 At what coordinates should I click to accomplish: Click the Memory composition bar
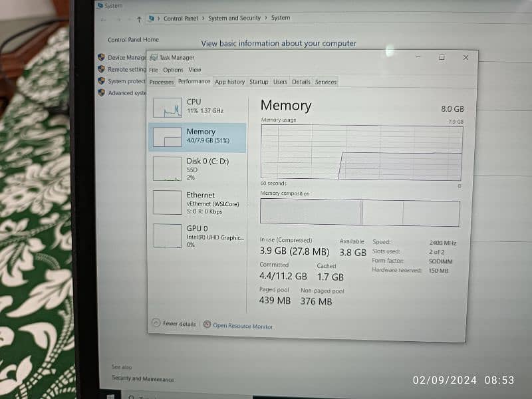click(x=359, y=213)
